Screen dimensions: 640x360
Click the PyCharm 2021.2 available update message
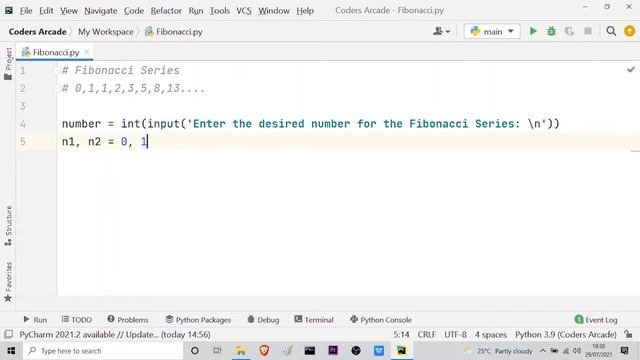(x=115, y=334)
